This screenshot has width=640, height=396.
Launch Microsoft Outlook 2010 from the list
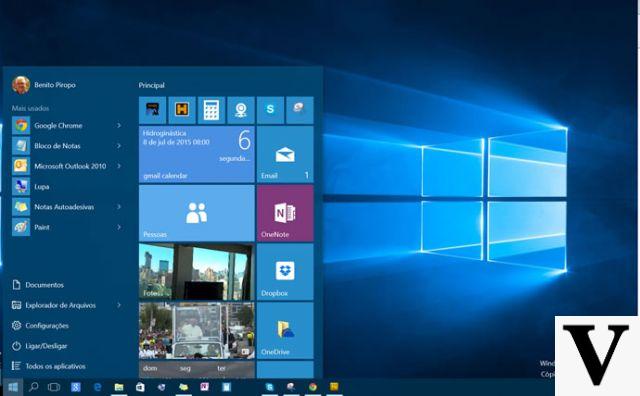(x=67, y=166)
